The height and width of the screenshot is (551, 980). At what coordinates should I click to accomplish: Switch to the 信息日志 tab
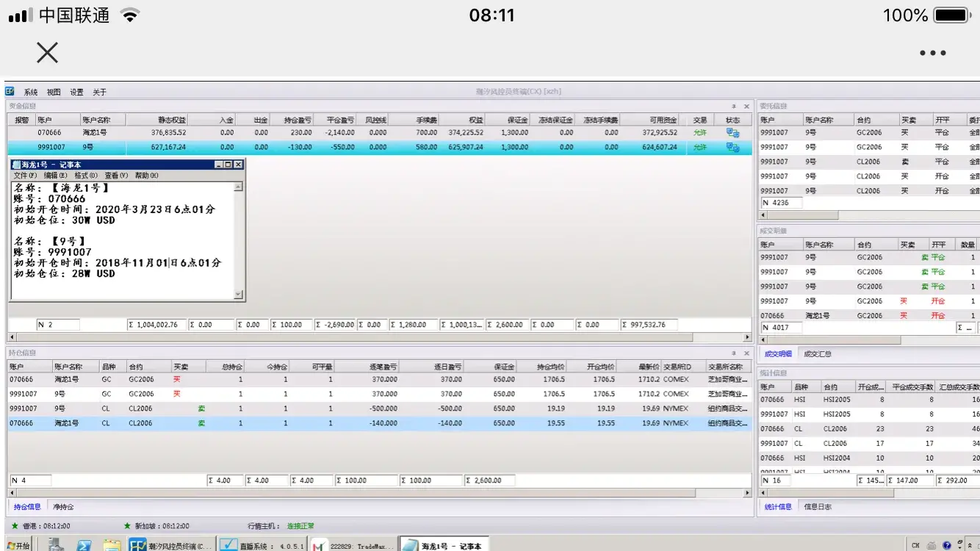[818, 507]
